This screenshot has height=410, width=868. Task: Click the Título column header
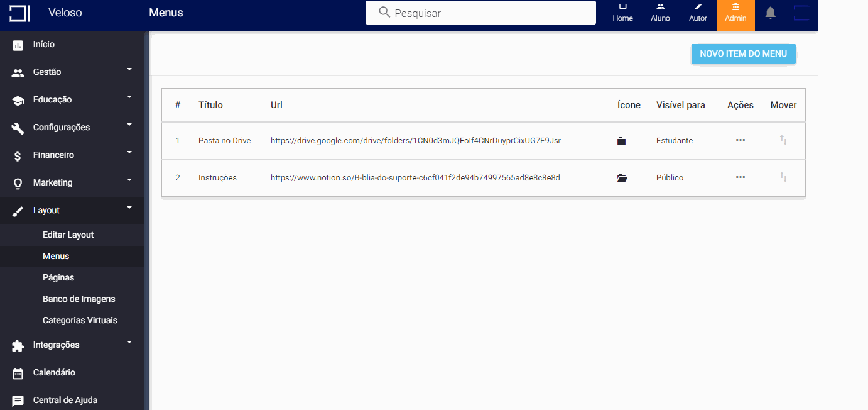pos(210,105)
